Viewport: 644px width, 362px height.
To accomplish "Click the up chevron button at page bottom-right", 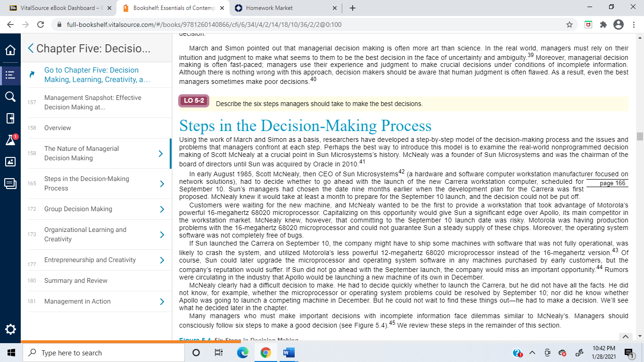I will (x=626, y=337).
